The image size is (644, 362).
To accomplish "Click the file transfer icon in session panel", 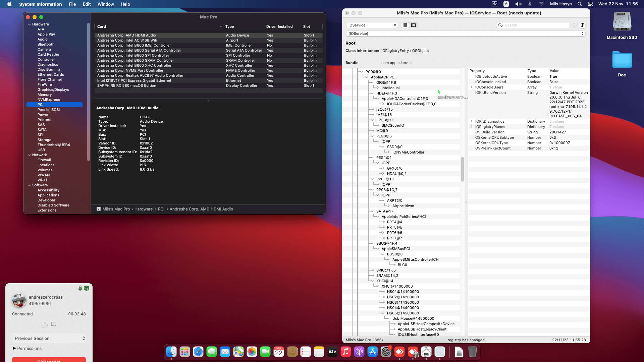I will point(45,324).
